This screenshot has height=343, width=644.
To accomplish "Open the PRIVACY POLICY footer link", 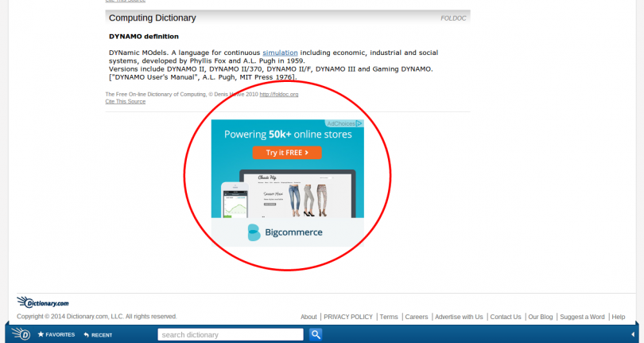I will coord(348,317).
